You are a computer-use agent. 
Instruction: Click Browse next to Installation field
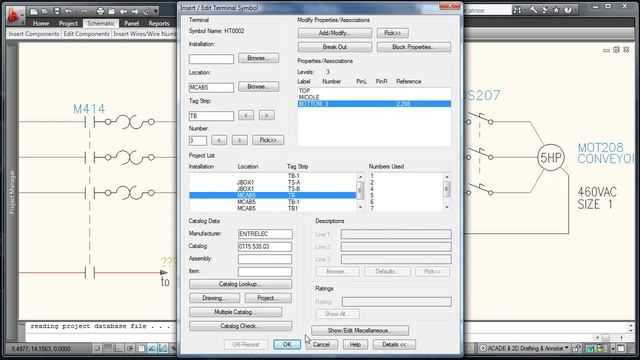[258, 58]
